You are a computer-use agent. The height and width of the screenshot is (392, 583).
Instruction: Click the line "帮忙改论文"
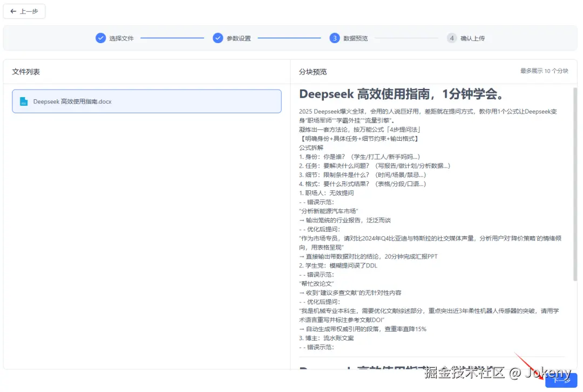[316, 284]
